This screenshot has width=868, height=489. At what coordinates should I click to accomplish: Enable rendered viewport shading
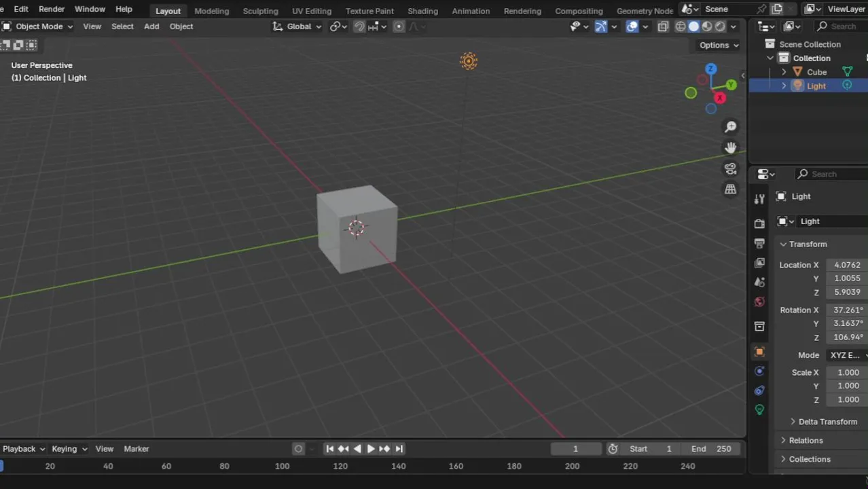pos(720,26)
